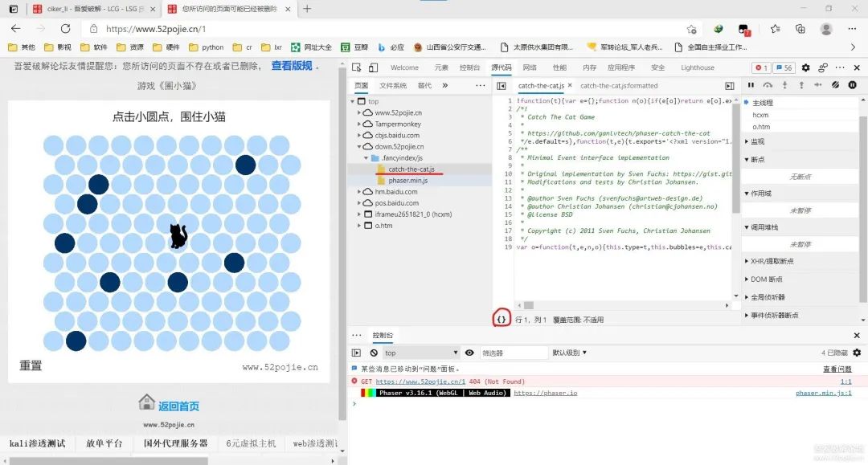Expand the www.52pojie.cn tree node
This screenshot has height=465, width=868.
point(359,113)
